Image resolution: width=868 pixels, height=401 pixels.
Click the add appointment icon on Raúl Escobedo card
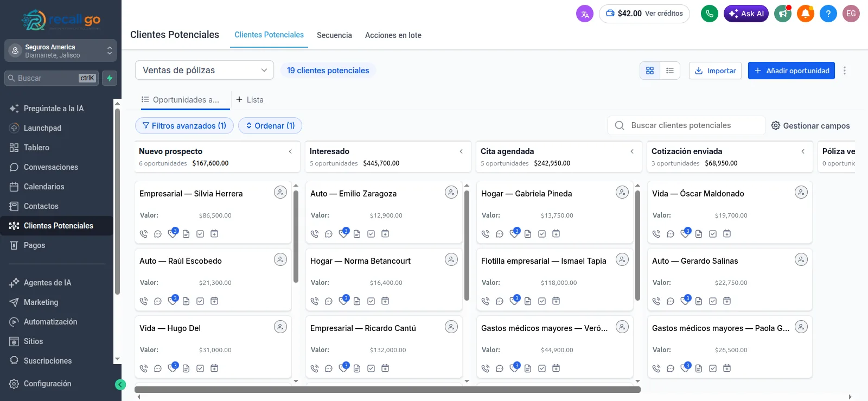pos(214,301)
